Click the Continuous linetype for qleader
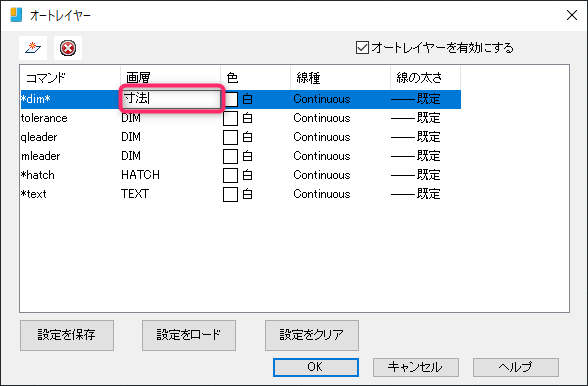This screenshot has width=588, height=386. click(322, 137)
